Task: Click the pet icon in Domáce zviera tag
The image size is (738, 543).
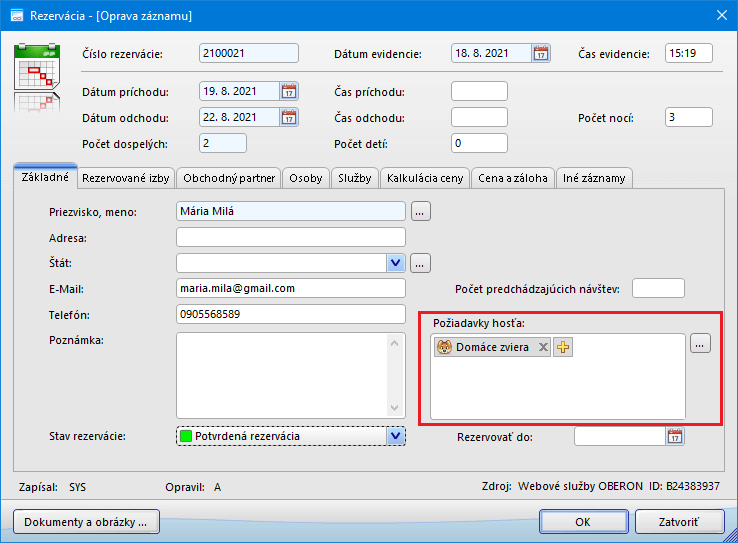Action: 444,347
